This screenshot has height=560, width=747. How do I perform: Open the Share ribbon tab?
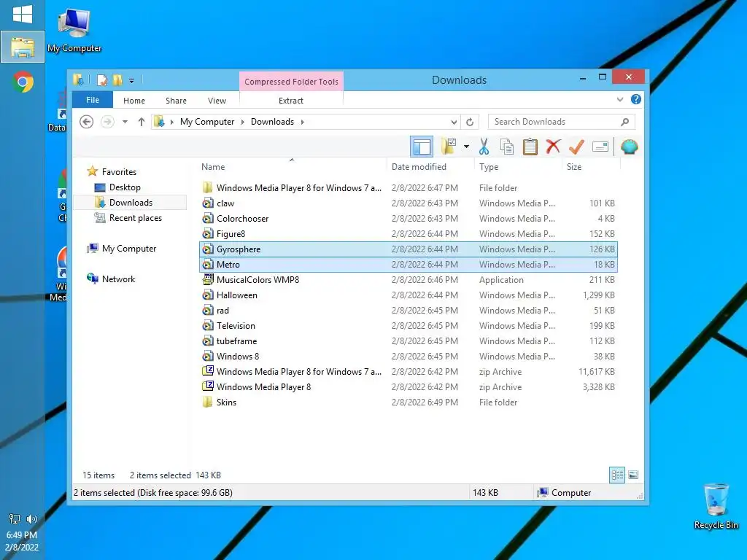click(176, 101)
